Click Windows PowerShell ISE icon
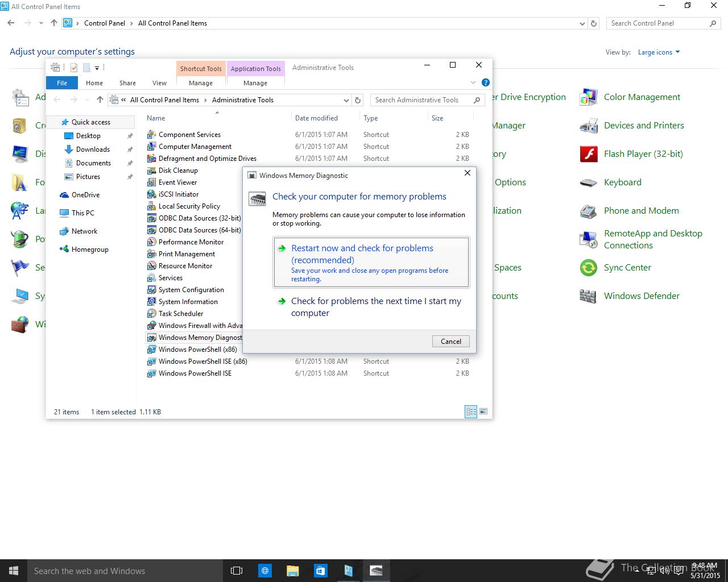The width and height of the screenshot is (728, 582). click(151, 373)
